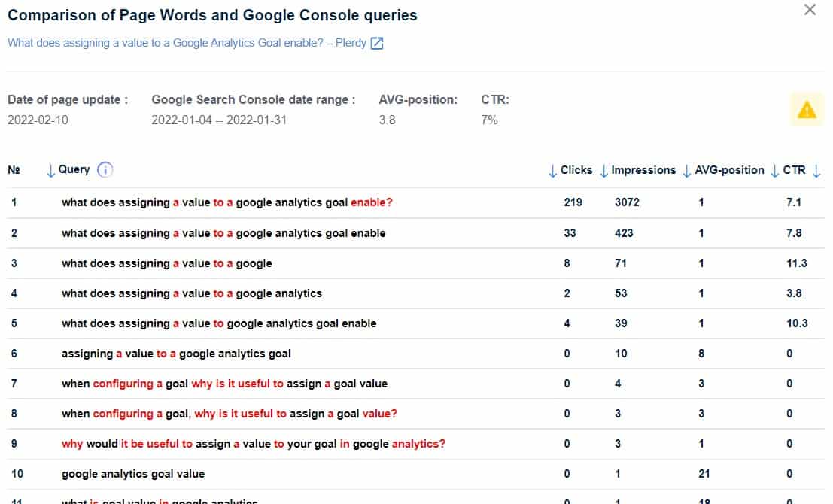Open the external link icon beside Plerdy
The width and height of the screenshot is (833, 504).
pyautogui.click(x=378, y=44)
